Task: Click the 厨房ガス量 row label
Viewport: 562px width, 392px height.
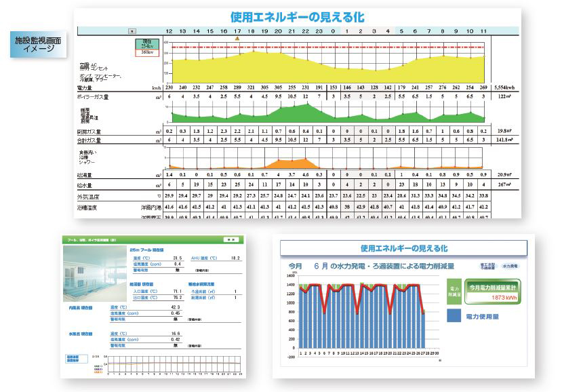Action: pyautogui.click(x=89, y=132)
